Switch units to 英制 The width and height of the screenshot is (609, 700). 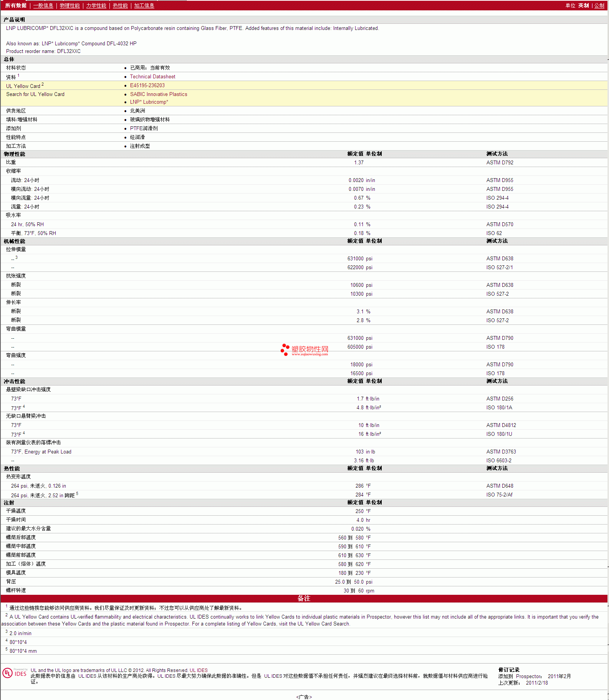pos(583,5)
